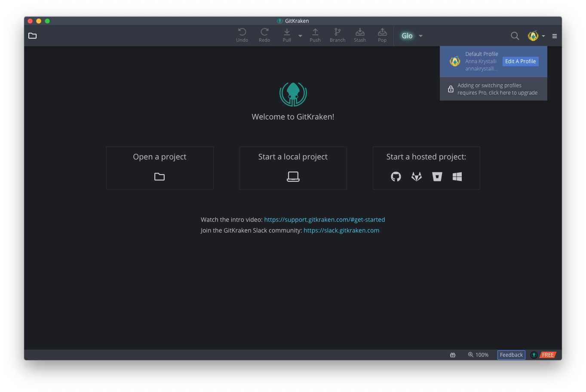The height and width of the screenshot is (392, 586).
Task: Pop stash with the Pop icon
Action: pyautogui.click(x=382, y=36)
